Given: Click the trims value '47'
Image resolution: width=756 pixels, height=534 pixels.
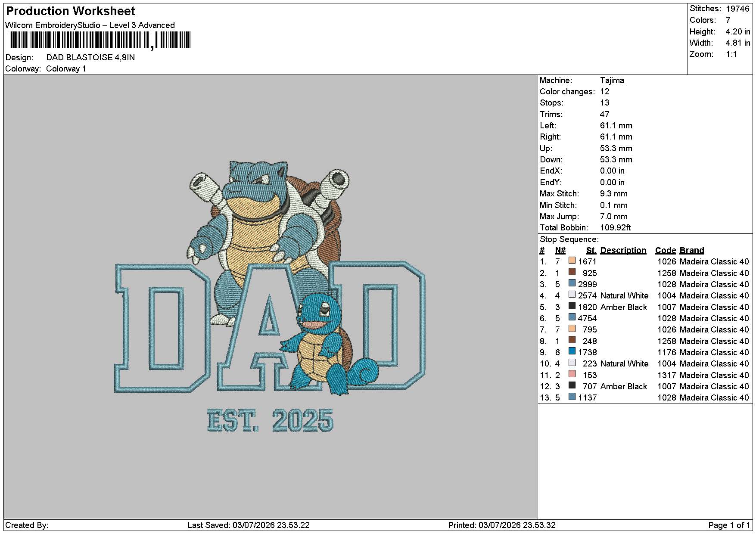Looking at the screenshot, I should (605, 115).
